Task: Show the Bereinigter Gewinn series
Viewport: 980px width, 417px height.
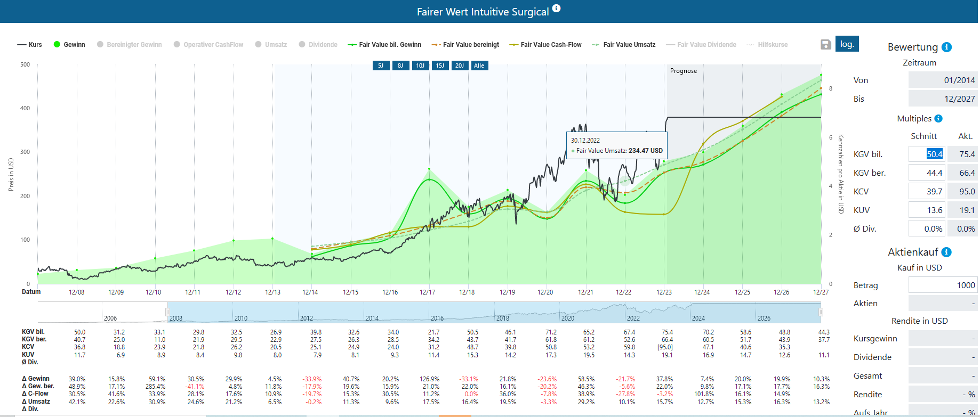Action: [x=129, y=45]
